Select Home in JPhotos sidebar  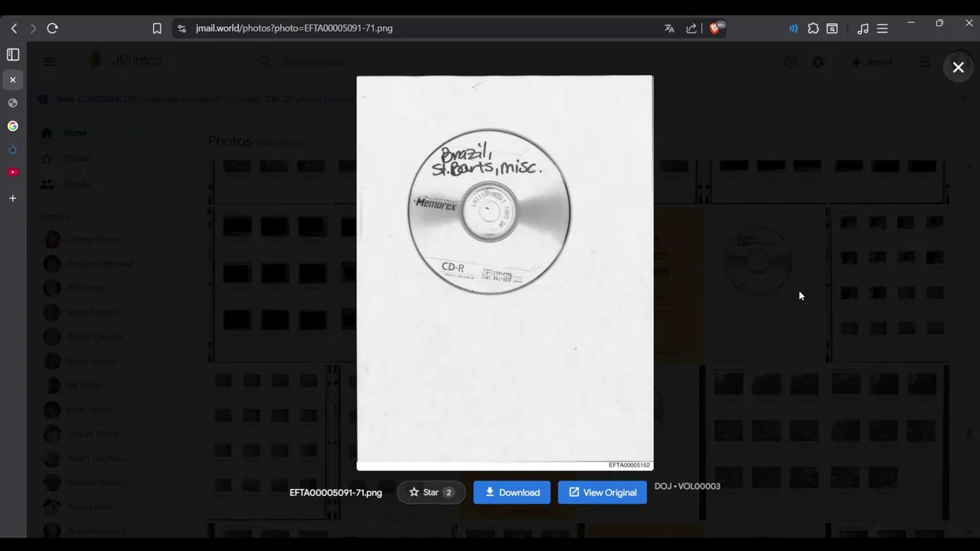pyautogui.click(x=107, y=133)
